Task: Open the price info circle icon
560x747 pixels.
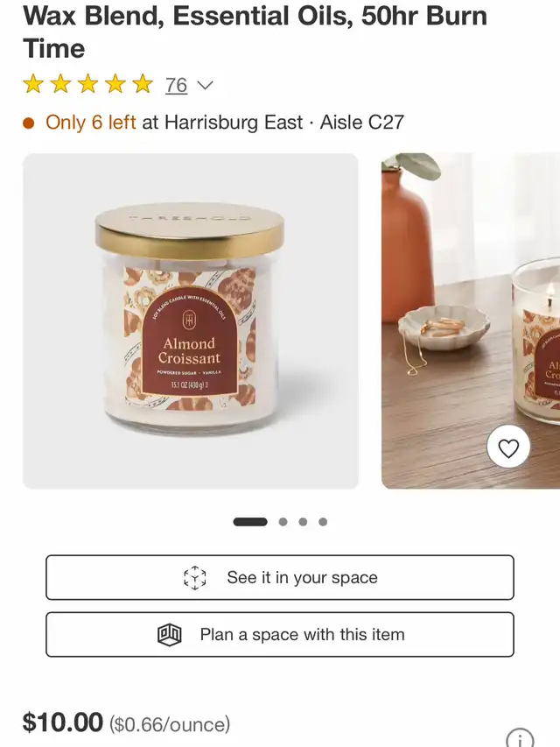Action: 520,739
